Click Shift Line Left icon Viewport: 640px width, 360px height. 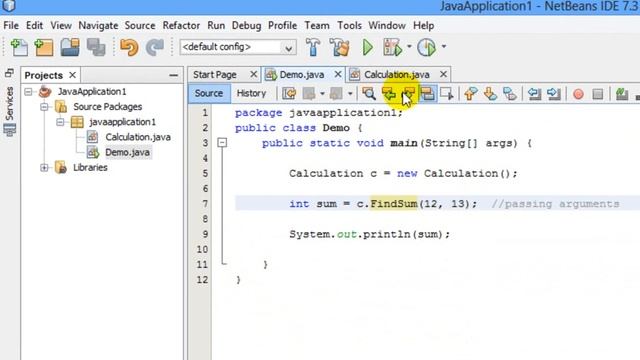(534, 93)
